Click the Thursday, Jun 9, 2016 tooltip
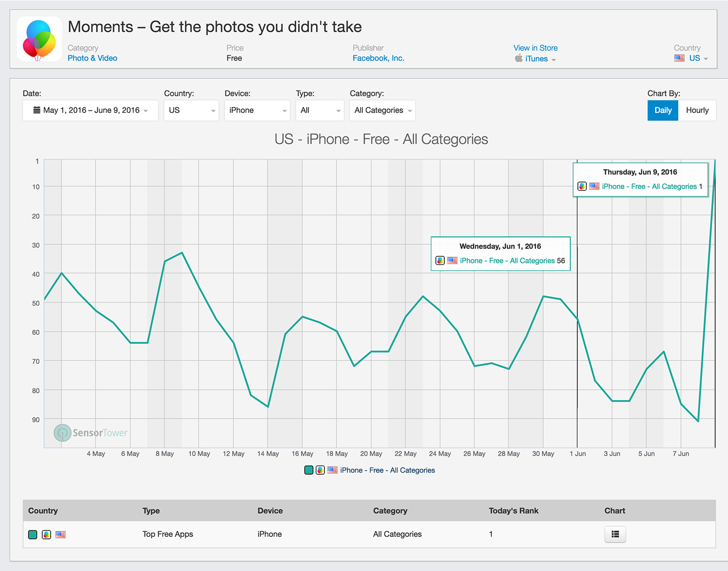The image size is (728, 571). click(640, 179)
